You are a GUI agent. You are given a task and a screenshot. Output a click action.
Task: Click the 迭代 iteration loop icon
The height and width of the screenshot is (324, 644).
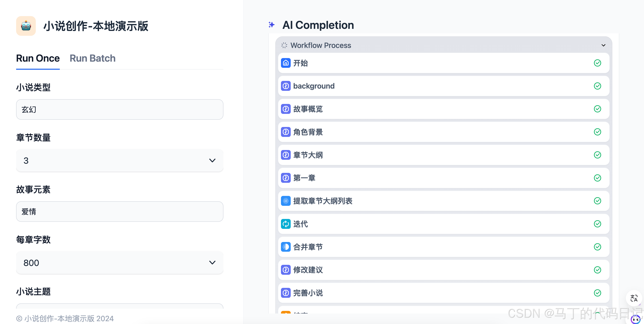click(285, 224)
